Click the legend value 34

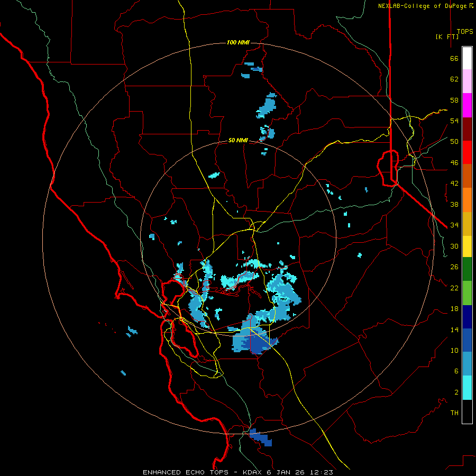click(454, 225)
